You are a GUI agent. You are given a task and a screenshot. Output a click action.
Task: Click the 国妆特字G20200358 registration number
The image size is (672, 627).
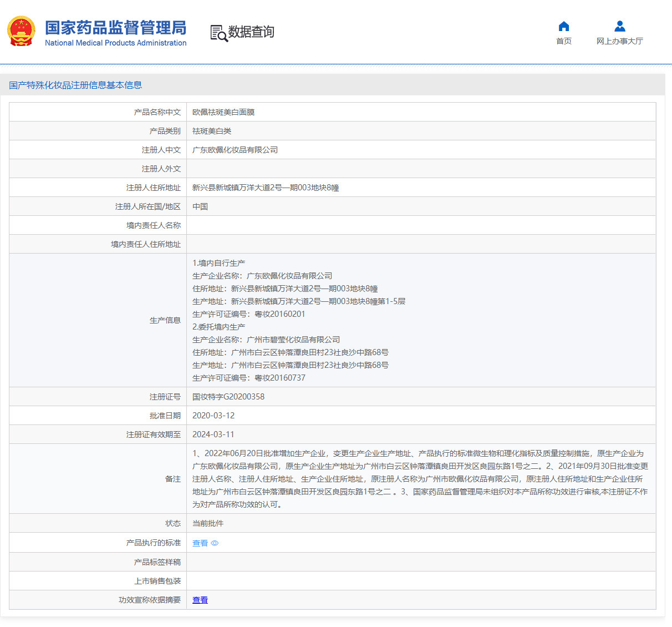tap(228, 396)
